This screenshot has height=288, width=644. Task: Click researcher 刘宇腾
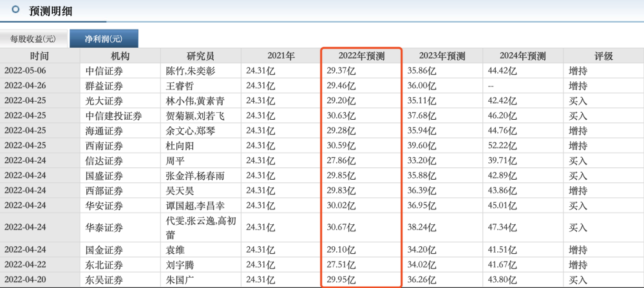179,265
